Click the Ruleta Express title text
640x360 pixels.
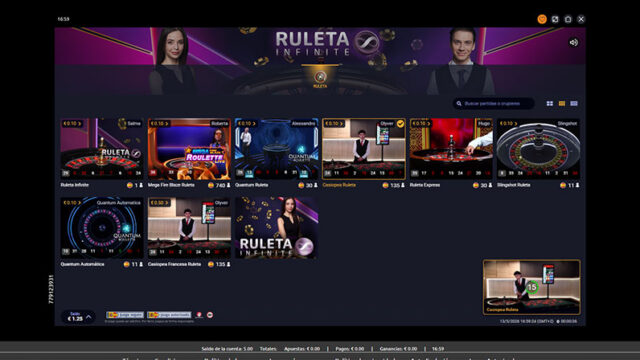click(425, 185)
